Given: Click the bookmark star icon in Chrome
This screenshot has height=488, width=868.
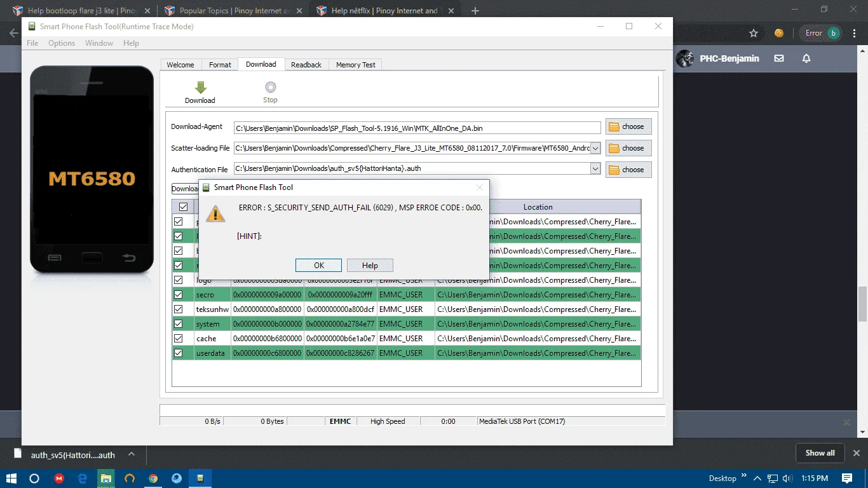Looking at the screenshot, I should click(x=754, y=33).
